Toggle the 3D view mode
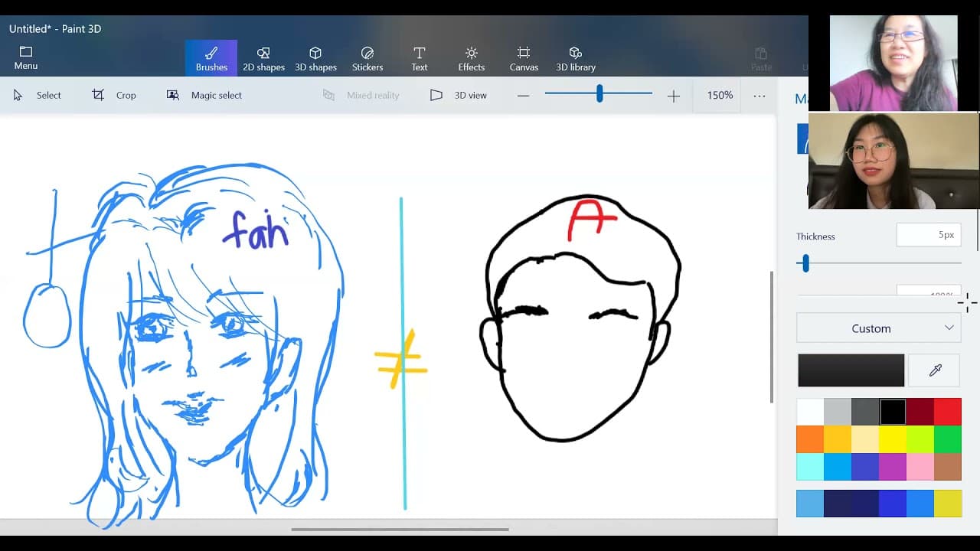Image resolution: width=980 pixels, height=551 pixels. pos(459,95)
